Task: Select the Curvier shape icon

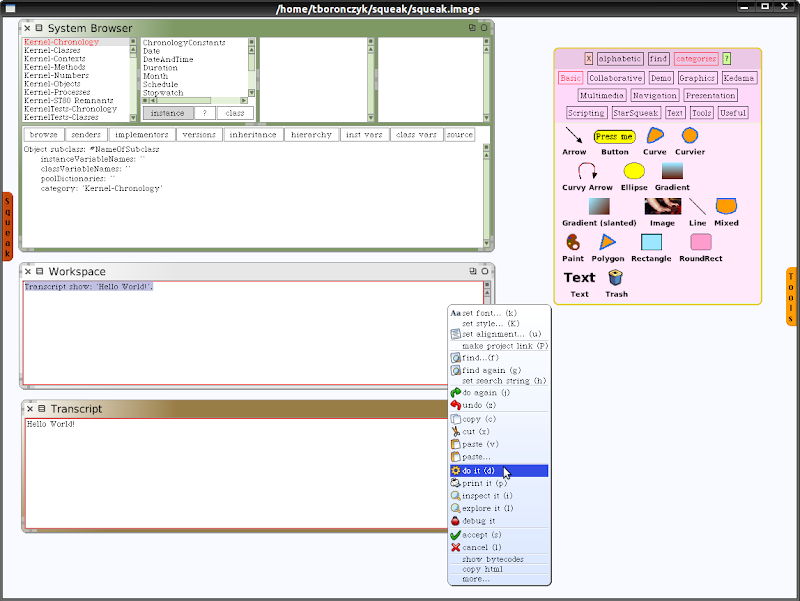Action: coord(690,135)
